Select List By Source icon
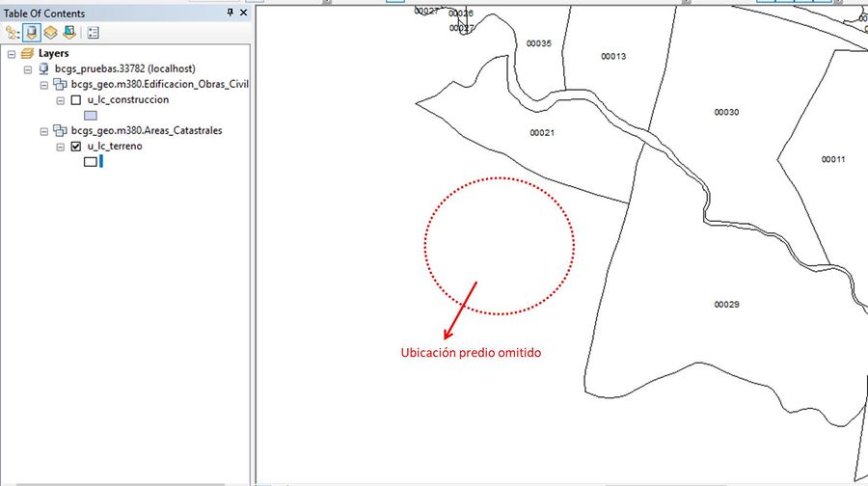Screen dimensions: 868x486 point(32,33)
